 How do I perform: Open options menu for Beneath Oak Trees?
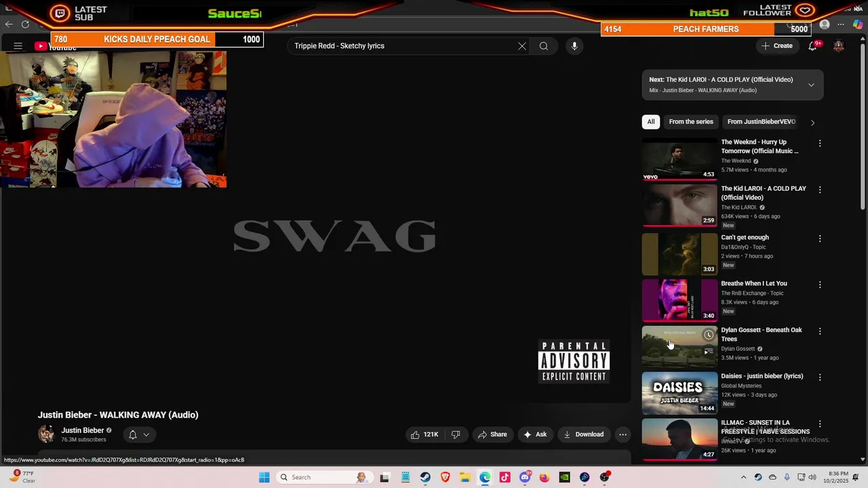[x=820, y=331]
